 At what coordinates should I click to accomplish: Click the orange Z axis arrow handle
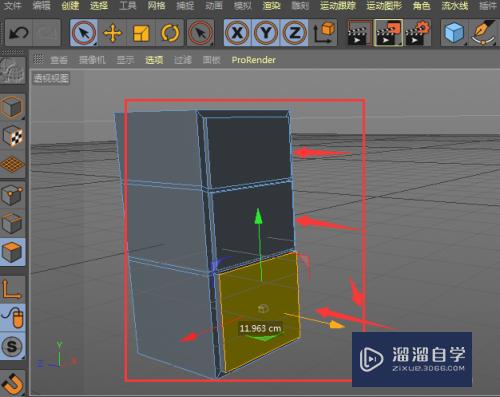pos(337,325)
